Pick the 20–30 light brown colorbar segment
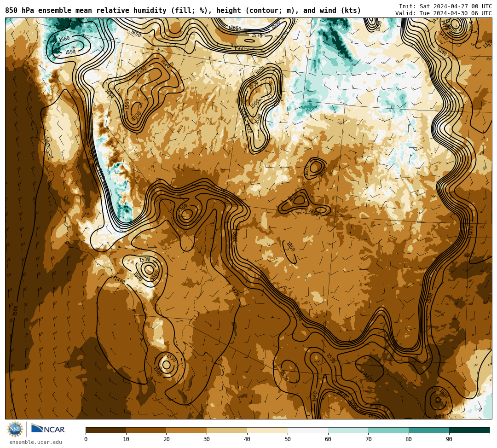Viewport: 497px width, 448px height. pos(187,430)
